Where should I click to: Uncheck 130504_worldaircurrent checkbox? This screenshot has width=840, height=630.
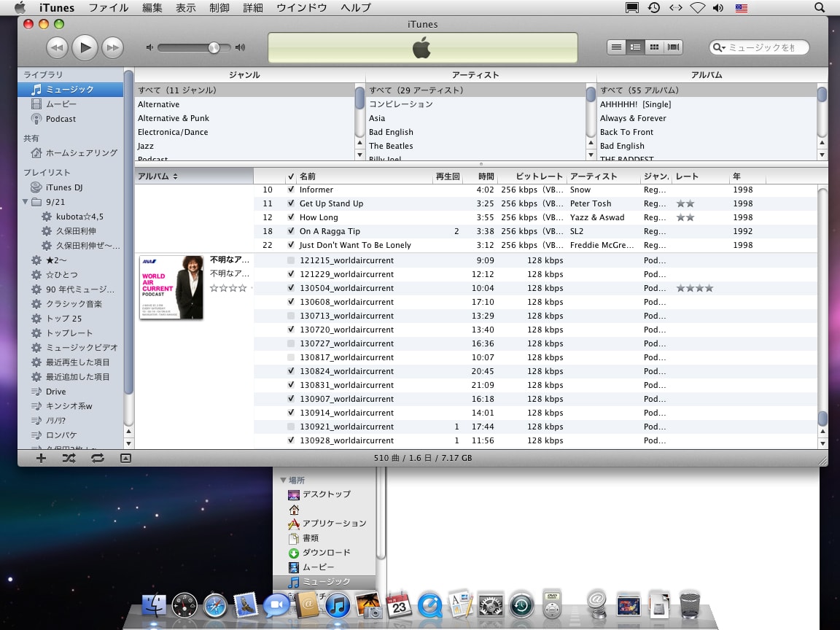click(x=291, y=288)
